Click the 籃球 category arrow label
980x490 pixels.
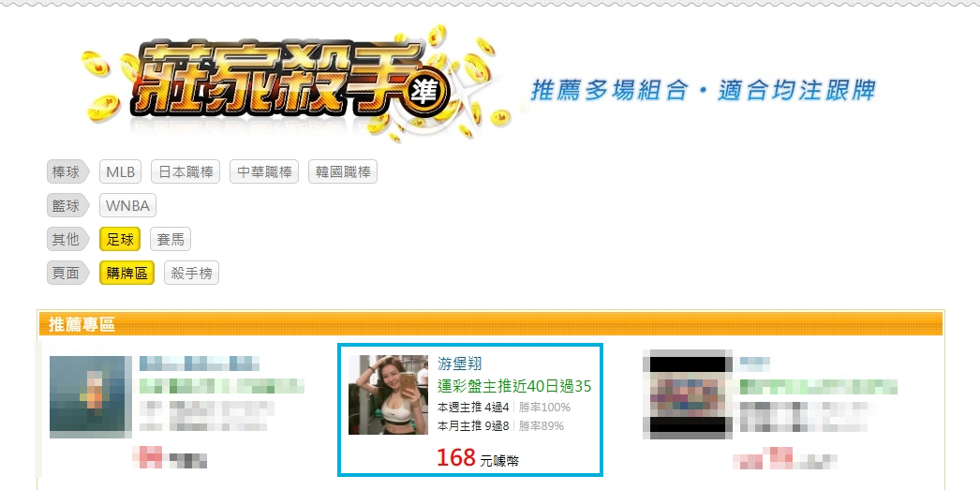(x=68, y=205)
